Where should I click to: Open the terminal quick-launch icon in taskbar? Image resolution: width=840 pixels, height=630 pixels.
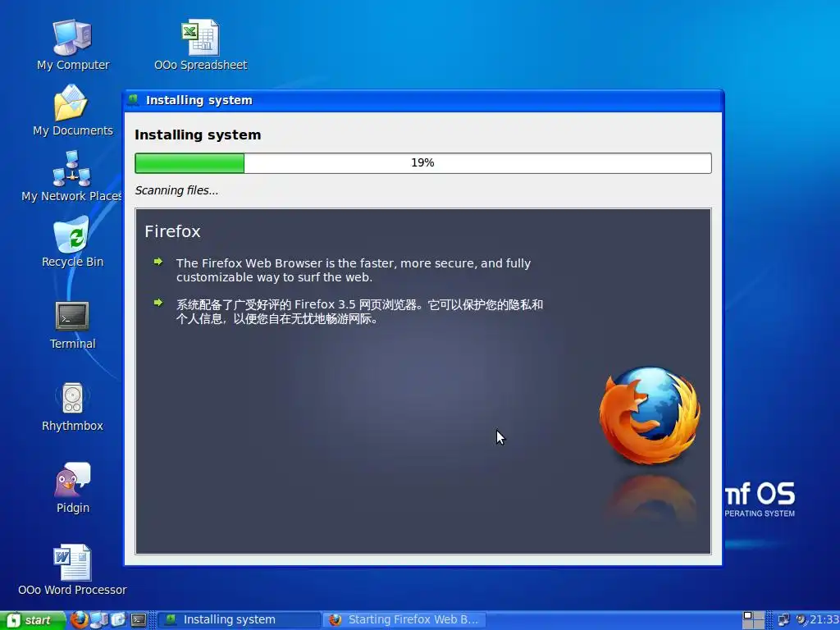[x=139, y=620]
